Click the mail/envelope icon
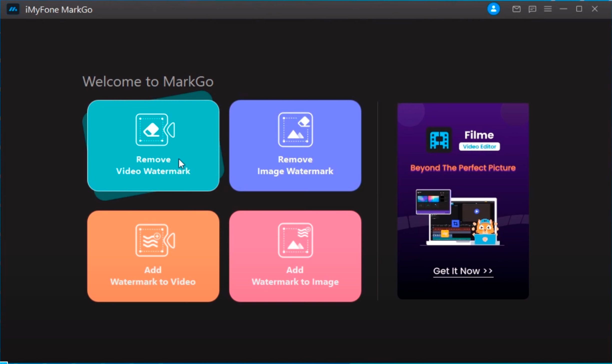 click(517, 9)
